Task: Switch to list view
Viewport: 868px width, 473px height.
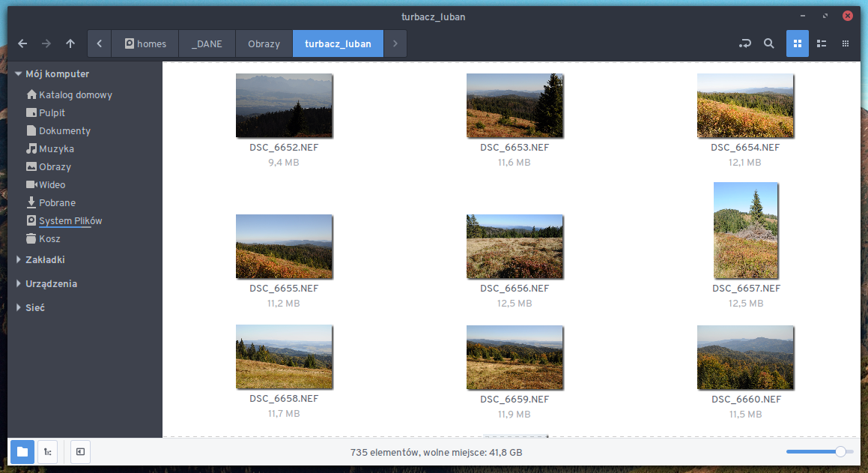Action: [x=822, y=43]
